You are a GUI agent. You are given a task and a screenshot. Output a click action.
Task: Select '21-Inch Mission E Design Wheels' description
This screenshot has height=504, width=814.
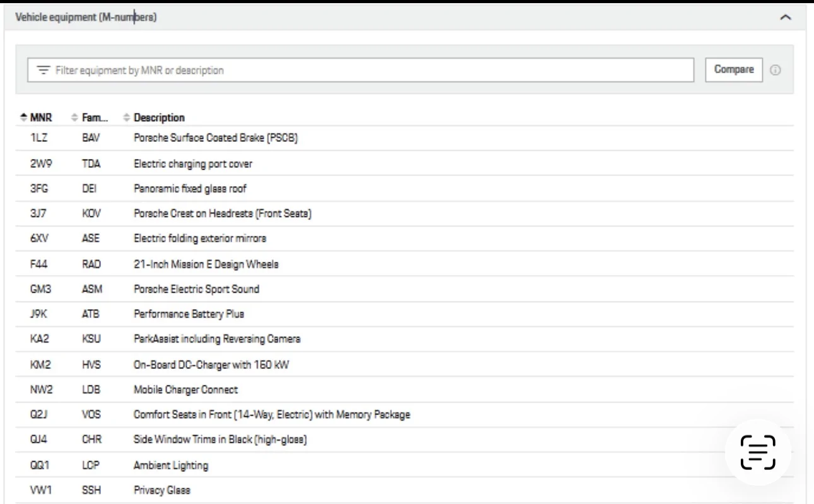[x=206, y=264]
